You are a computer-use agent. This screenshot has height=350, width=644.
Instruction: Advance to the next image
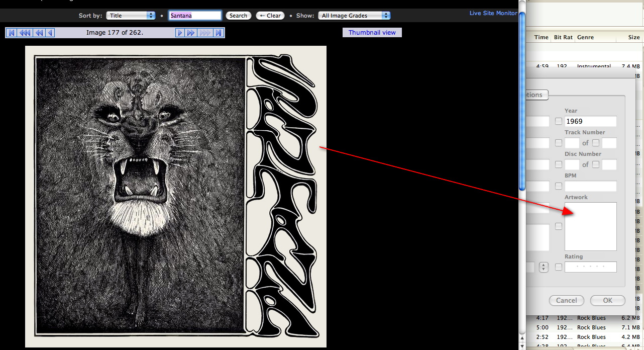coord(180,33)
